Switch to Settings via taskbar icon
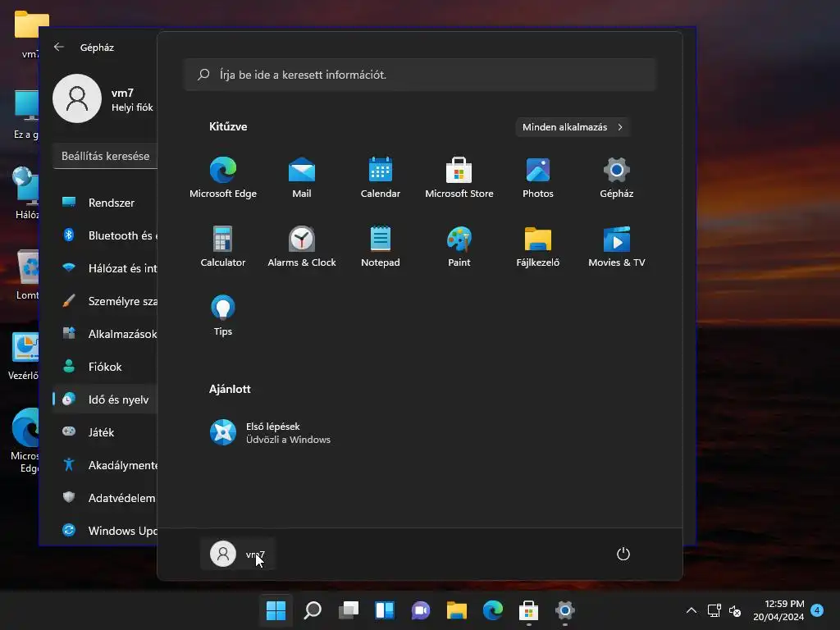The width and height of the screenshot is (840, 630). click(564, 610)
